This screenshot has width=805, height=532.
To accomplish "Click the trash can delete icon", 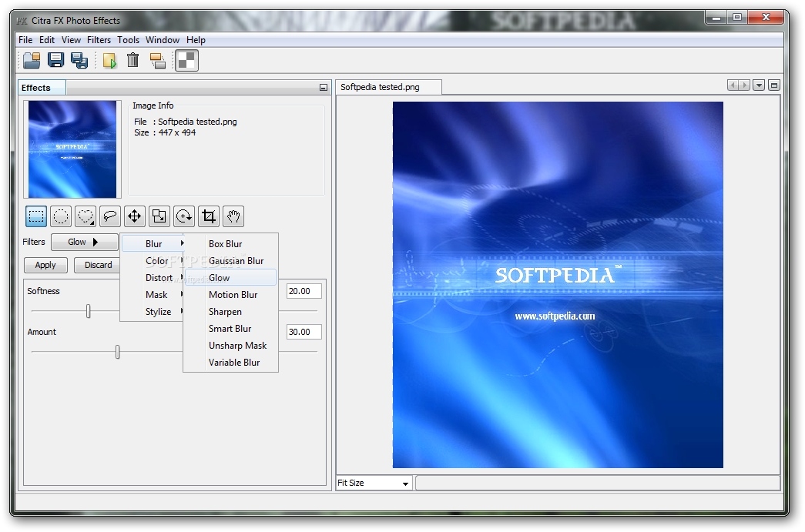I will coord(133,61).
